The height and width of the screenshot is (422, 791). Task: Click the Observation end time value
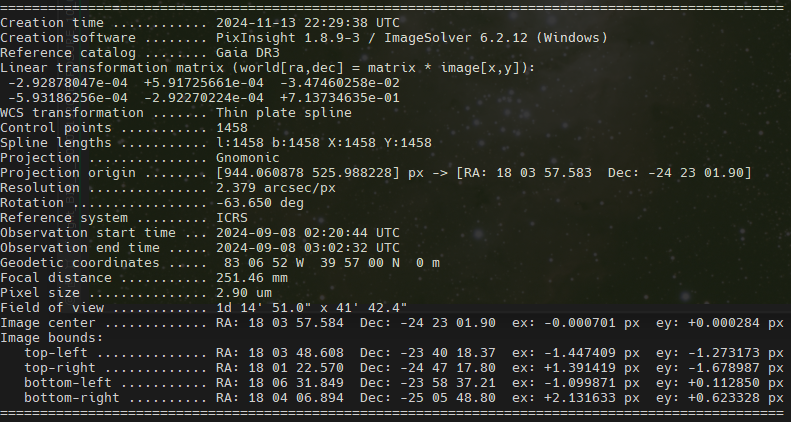[308, 247]
